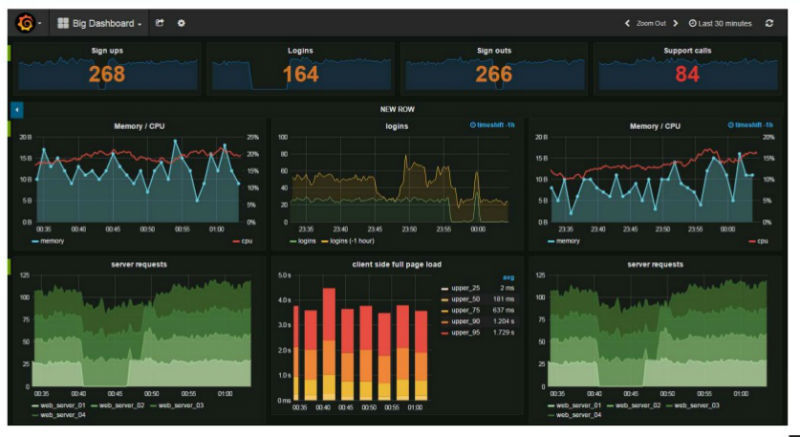
Task: Click the Zoom Out button
Action: click(x=651, y=23)
